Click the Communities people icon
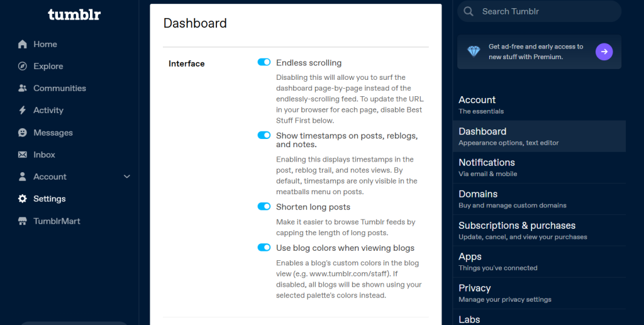Screen dimensions: 644x325 pos(23,88)
